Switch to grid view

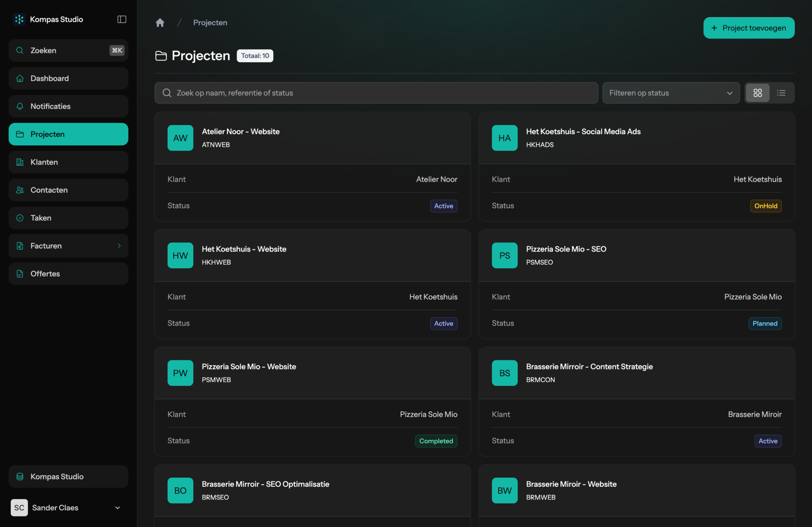coord(758,93)
